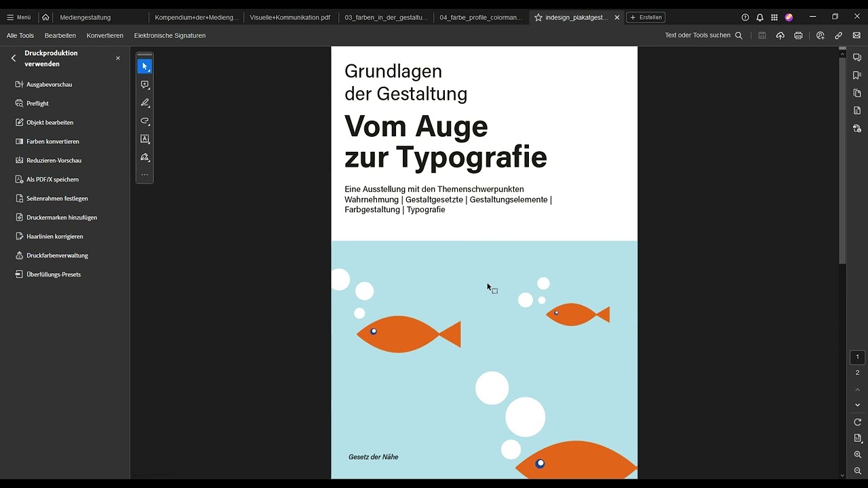The width and height of the screenshot is (868, 488).
Task: Click the Erstellen button
Action: (x=646, y=18)
